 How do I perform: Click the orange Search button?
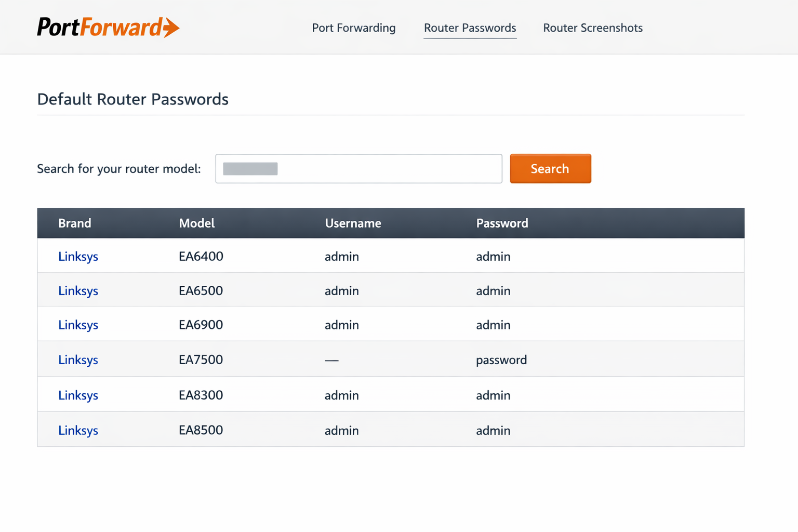550,168
